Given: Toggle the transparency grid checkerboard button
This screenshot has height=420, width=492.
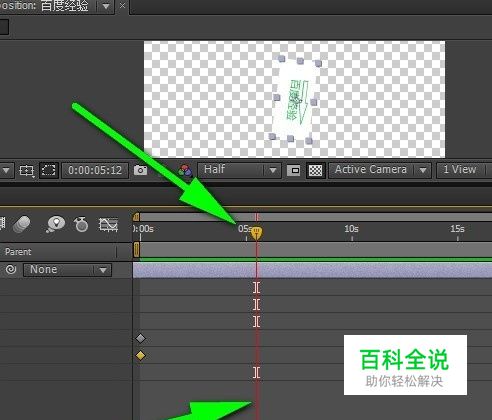Looking at the screenshot, I should (x=315, y=171).
